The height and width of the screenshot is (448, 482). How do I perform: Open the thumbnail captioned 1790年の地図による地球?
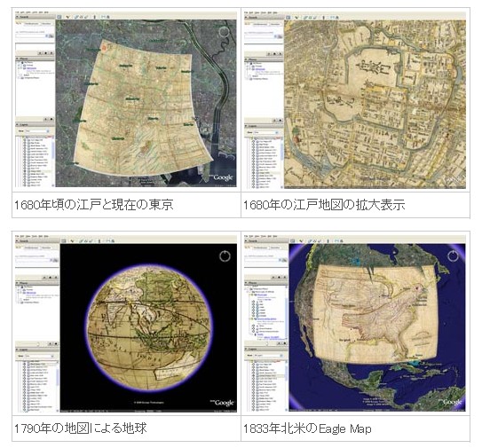pyautogui.click(x=126, y=324)
